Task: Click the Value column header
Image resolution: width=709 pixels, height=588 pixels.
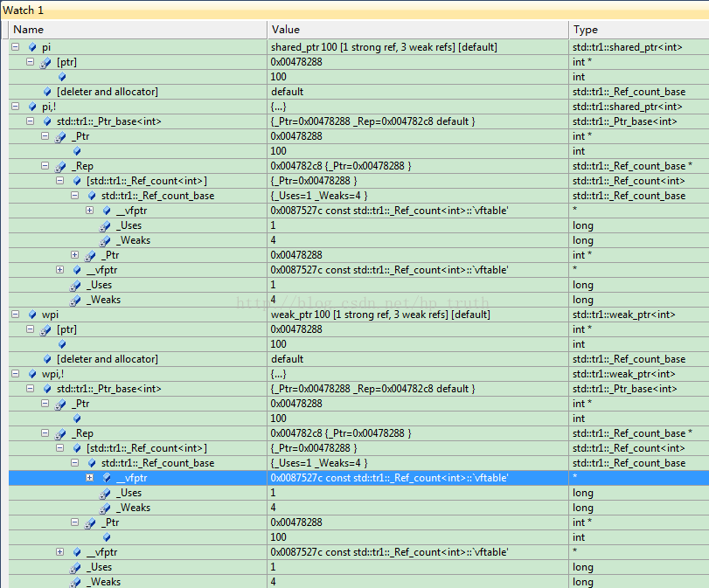Action: [x=418, y=30]
